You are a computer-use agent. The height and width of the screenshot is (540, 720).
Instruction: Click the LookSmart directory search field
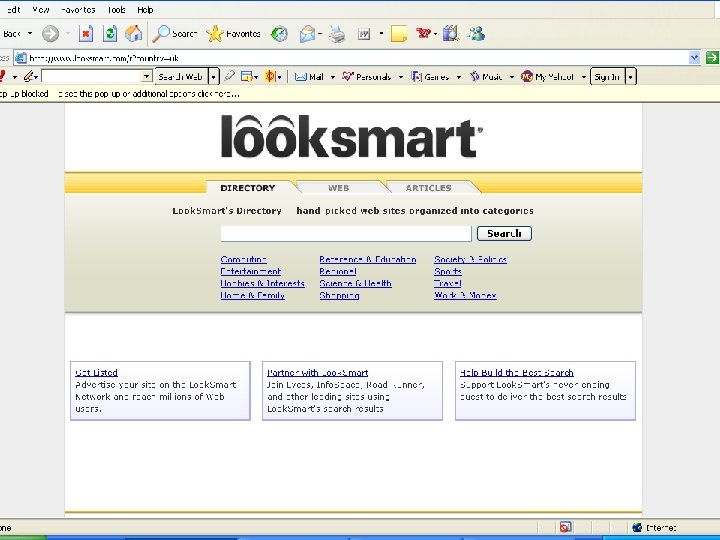pos(346,233)
